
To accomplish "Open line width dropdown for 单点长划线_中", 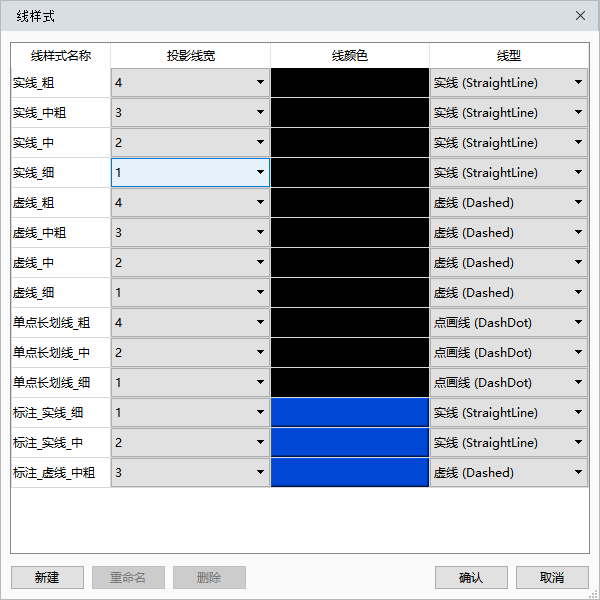I will click(190, 352).
